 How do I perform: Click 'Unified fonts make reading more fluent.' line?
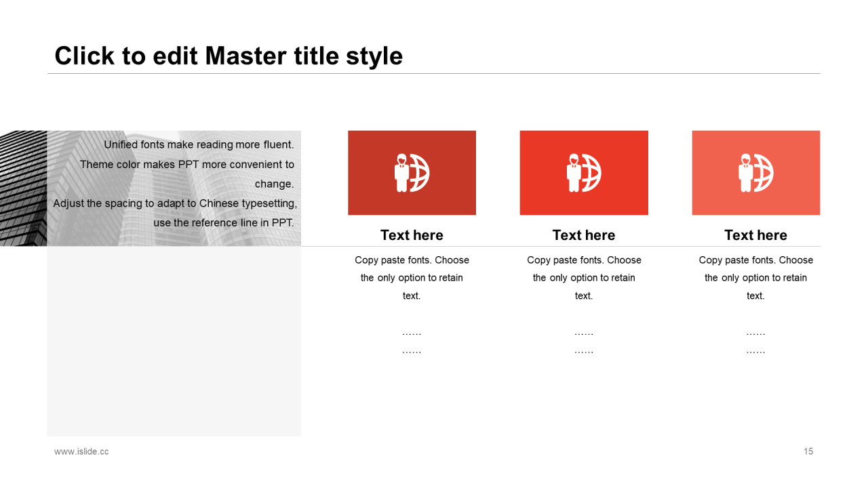click(x=199, y=144)
